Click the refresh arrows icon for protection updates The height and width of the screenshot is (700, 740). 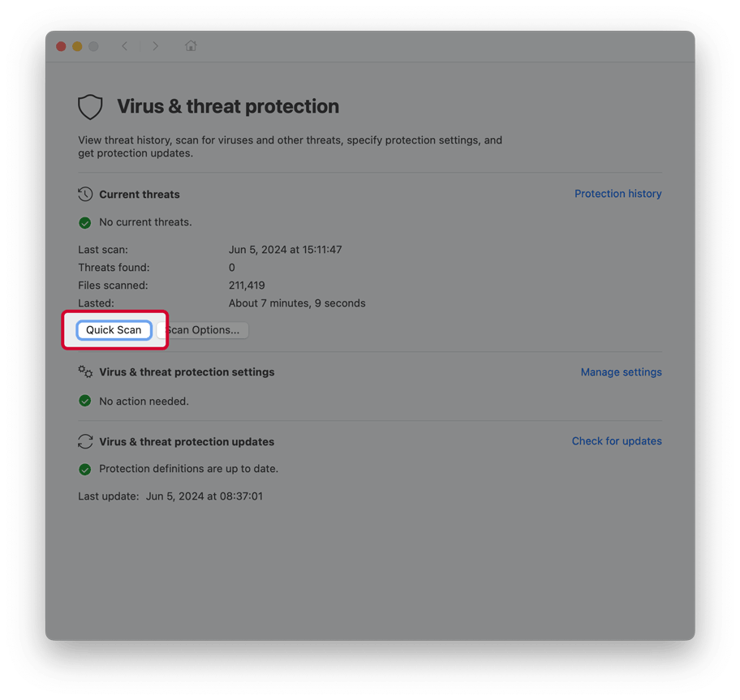(x=85, y=441)
